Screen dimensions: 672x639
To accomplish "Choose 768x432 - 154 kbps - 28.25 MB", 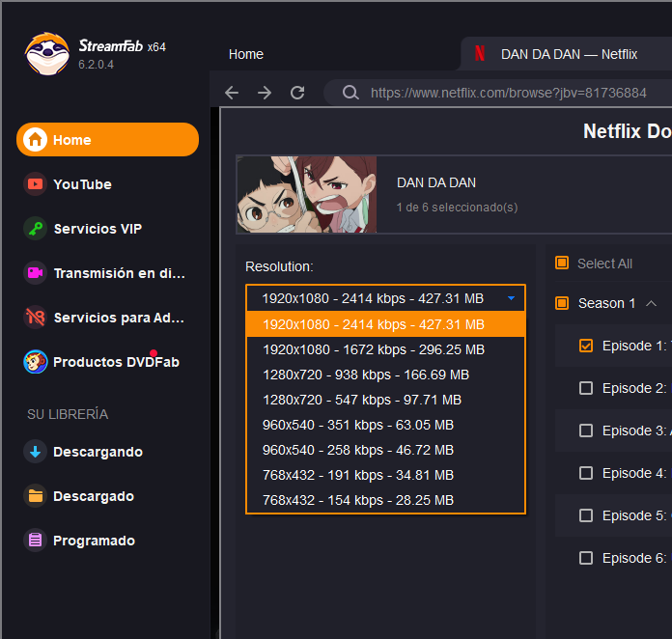I will coord(385,500).
